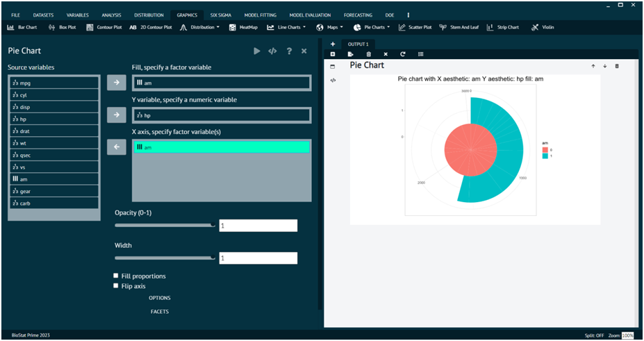Open the Scatter Plot tool
644x341 pixels.
click(415, 28)
